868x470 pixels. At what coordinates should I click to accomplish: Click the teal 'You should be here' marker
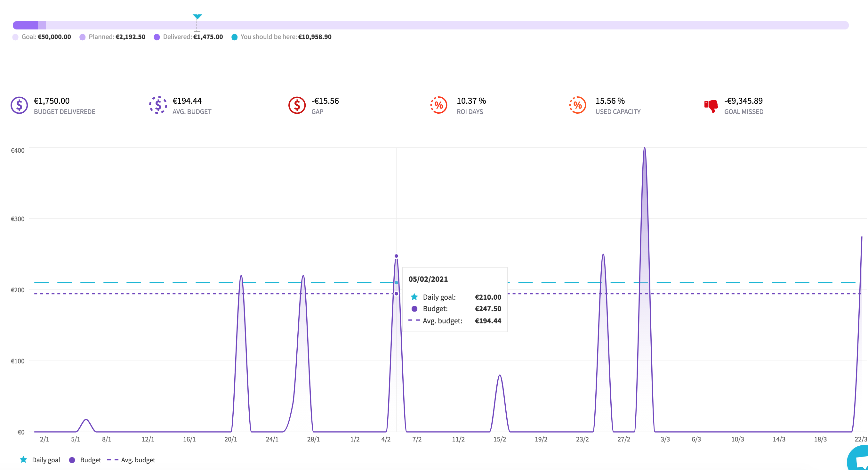point(197,17)
